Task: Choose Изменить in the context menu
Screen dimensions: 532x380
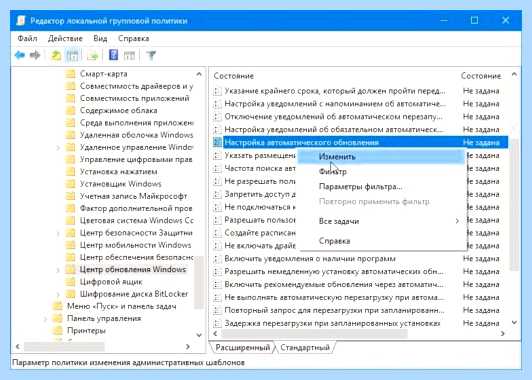Action: click(x=381, y=157)
